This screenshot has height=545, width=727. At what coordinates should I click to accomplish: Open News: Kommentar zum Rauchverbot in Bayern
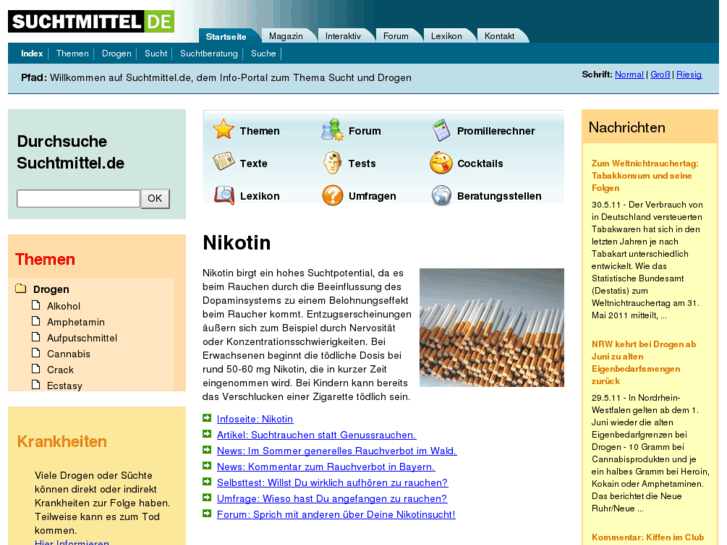tap(326, 467)
